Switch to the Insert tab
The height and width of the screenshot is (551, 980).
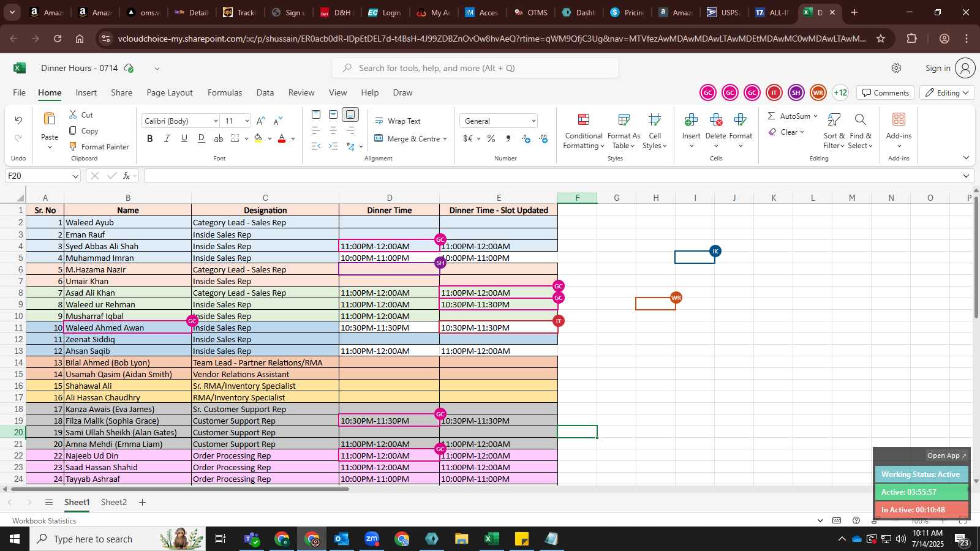(x=86, y=92)
